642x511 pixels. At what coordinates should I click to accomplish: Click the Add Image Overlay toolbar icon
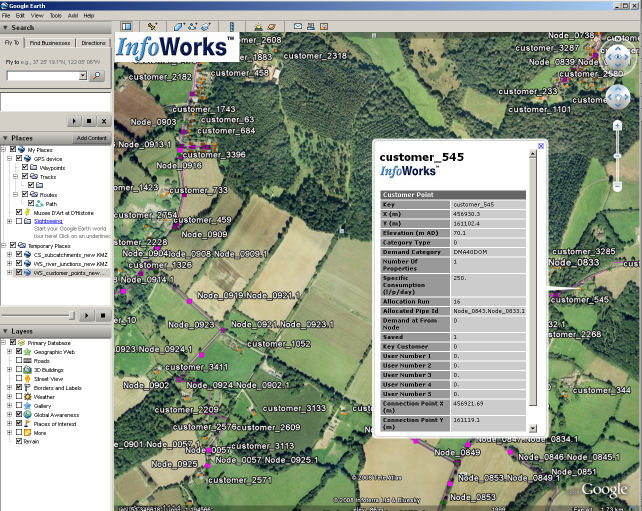click(206, 27)
